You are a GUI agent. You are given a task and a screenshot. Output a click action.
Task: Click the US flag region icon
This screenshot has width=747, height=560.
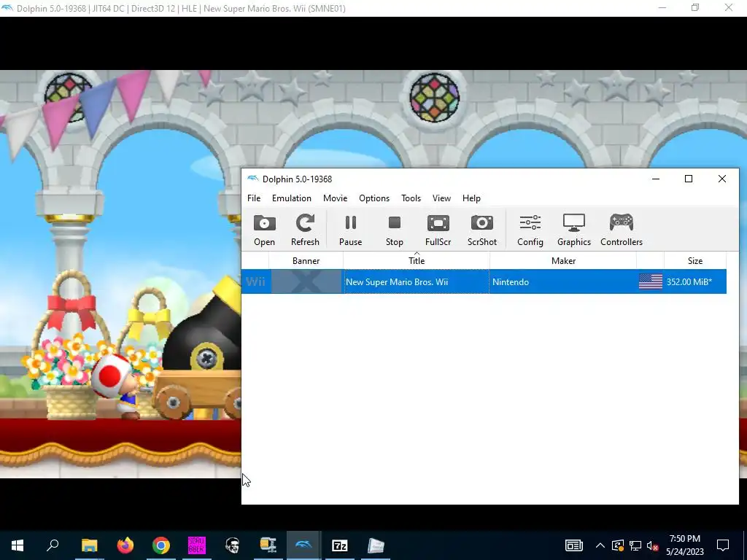(650, 282)
